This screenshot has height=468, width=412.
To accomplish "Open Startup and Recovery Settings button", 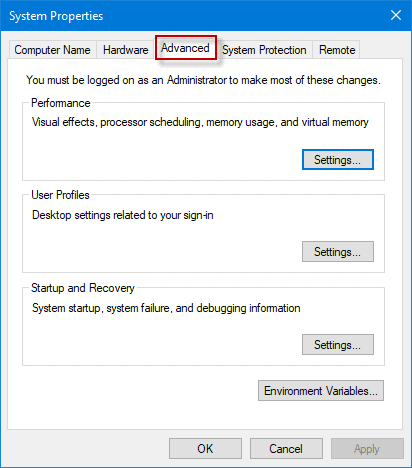I will pyautogui.click(x=338, y=345).
